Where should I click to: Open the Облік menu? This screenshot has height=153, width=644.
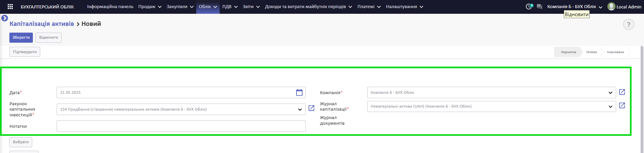tap(208, 7)
